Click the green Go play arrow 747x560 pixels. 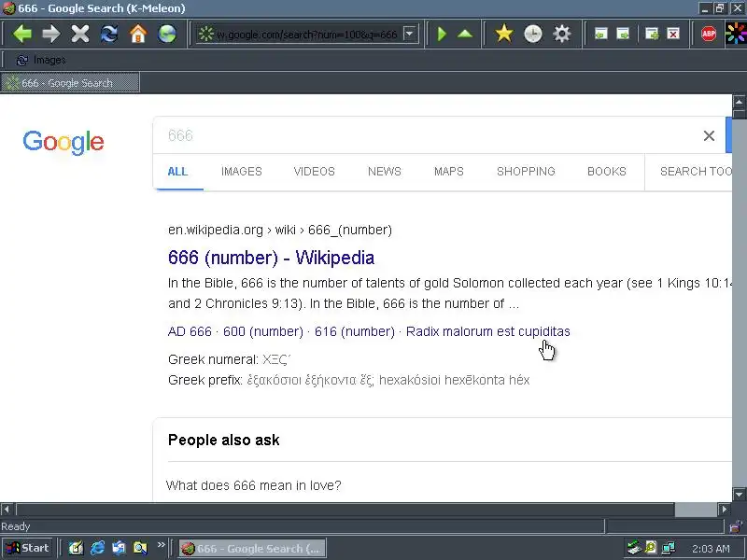(442, 34)
